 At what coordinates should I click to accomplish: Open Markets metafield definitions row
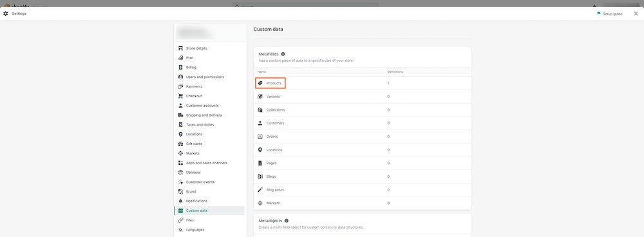tap(362, 204)
